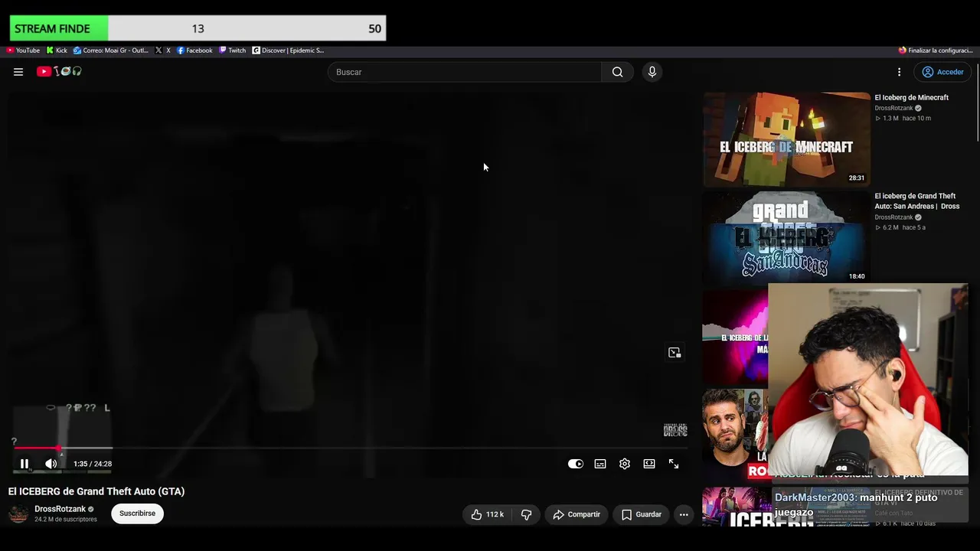Screen dimensions: 980x551
Task: Share the video using Compartir
Action: (577, 514)
